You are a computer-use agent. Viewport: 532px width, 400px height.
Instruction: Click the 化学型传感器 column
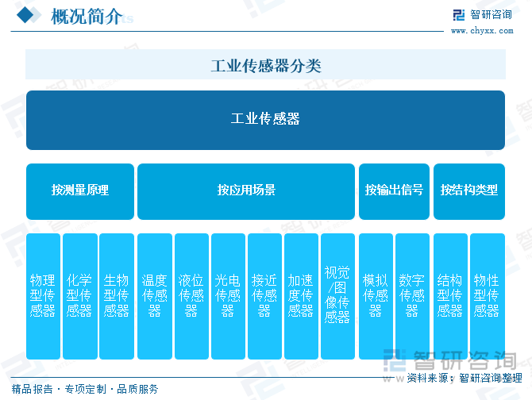[80, 296]
